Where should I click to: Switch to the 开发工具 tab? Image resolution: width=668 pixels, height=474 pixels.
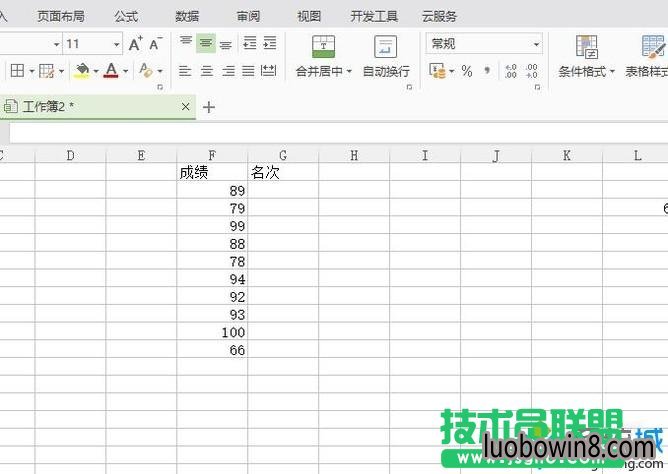(x=374, y=17)
